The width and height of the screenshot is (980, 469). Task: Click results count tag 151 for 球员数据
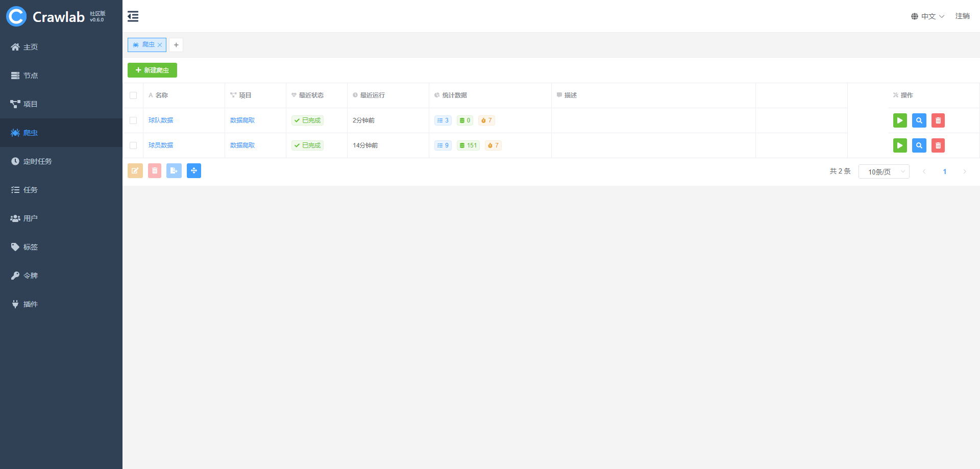pyautogui.click(x=468, y=145)
